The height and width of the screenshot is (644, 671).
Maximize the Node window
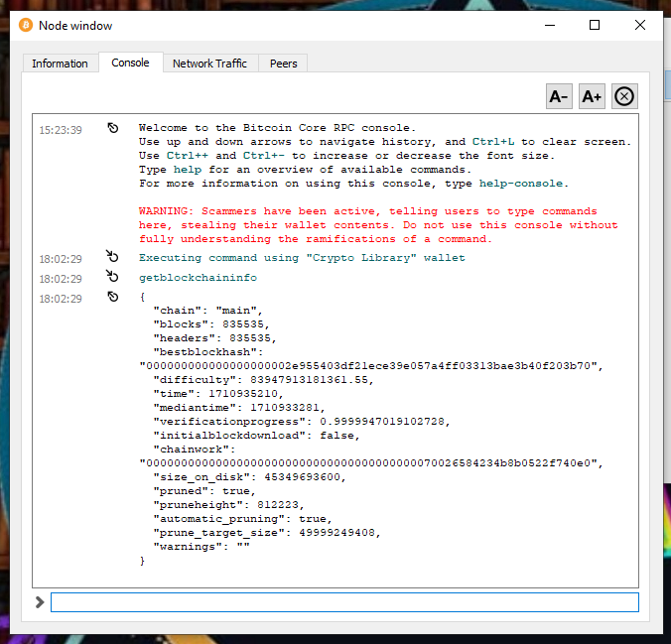point(595,25)
